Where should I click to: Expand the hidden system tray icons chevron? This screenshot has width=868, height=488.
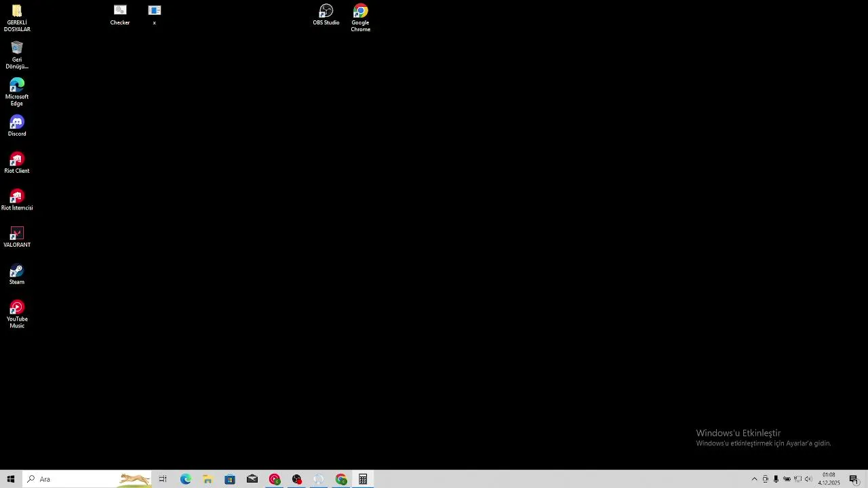[754, 479]
